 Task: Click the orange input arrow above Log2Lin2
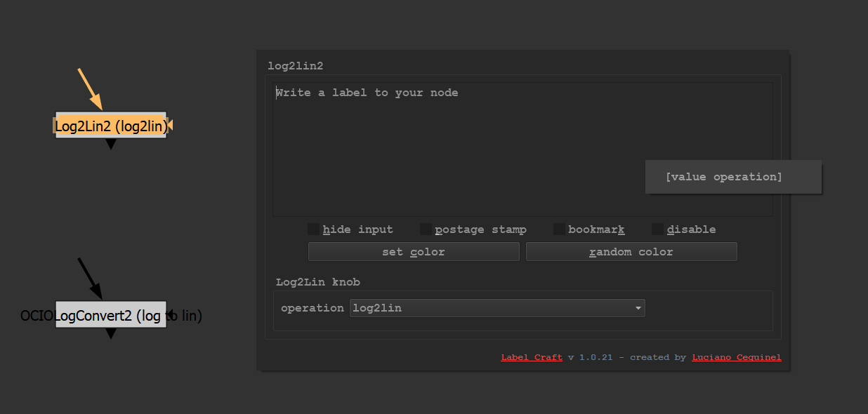coord(90,88)
